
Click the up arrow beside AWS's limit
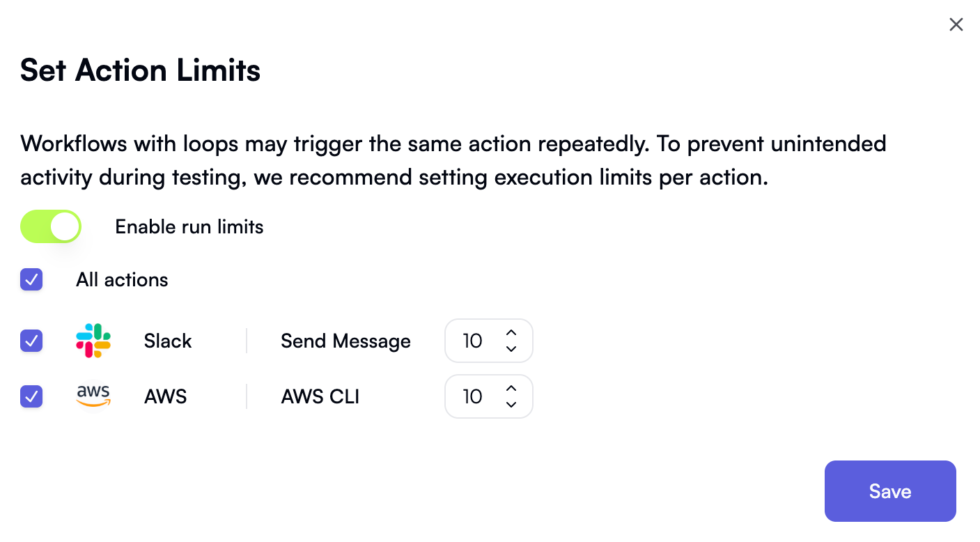(x=511, y=389)
